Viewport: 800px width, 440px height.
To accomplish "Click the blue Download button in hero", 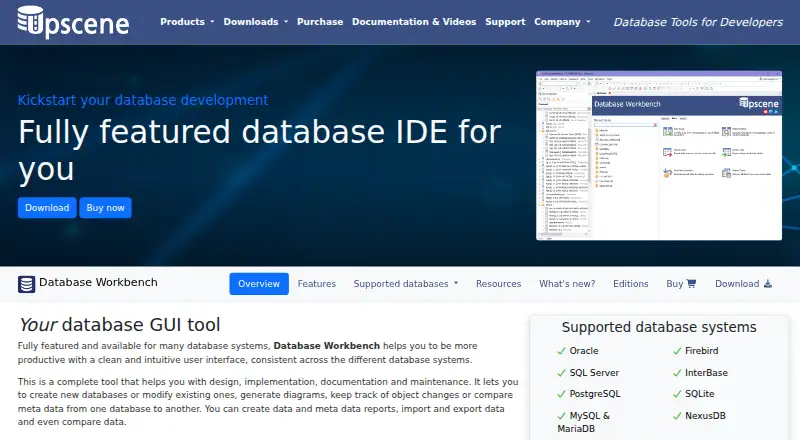I will coord(47,208).
